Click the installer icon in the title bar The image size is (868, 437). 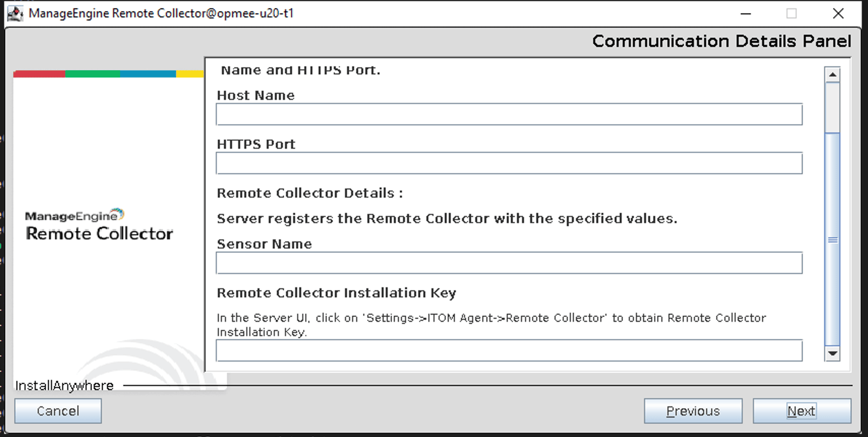click(15, 13)
